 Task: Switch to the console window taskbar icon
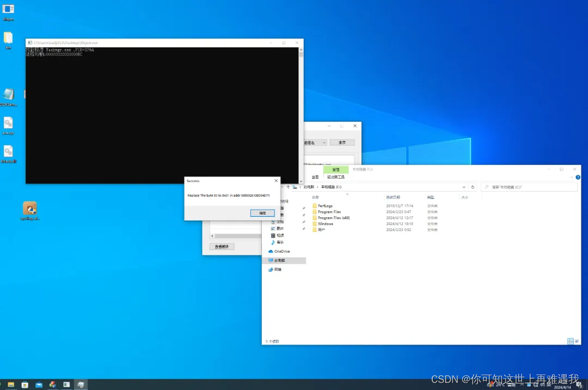click(x=66, y=385)
